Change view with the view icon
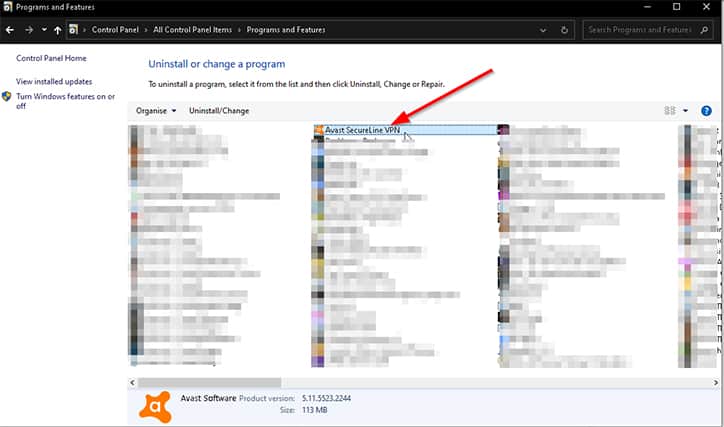This screenshot has height=427, width=724. [670, 111]
